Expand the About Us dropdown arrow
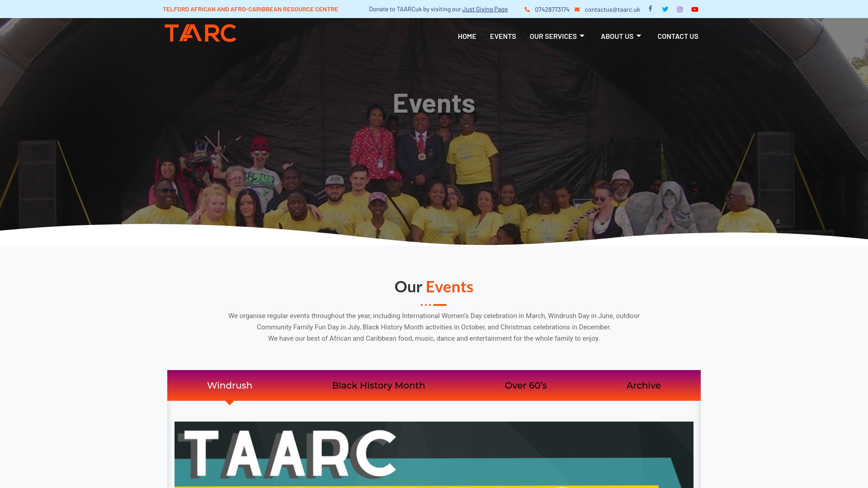 [639, 36]
